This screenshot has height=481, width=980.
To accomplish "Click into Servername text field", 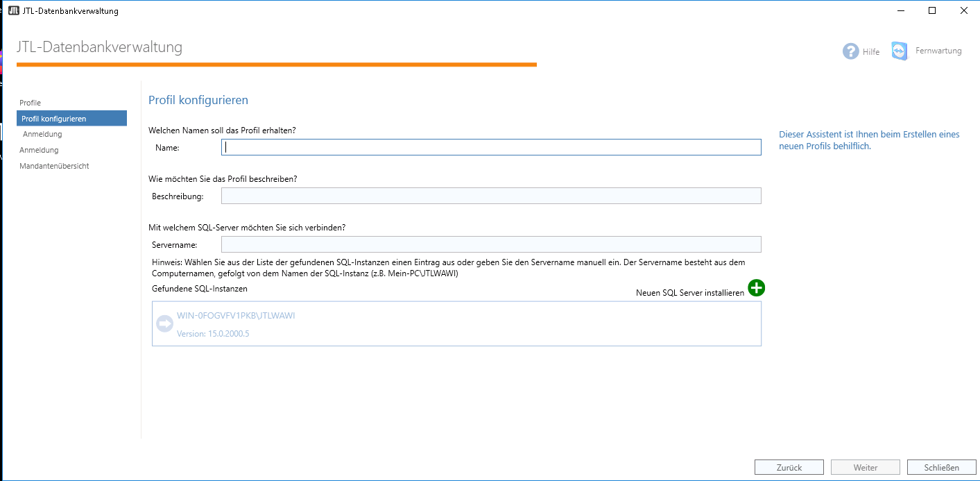I will (491, 244).
